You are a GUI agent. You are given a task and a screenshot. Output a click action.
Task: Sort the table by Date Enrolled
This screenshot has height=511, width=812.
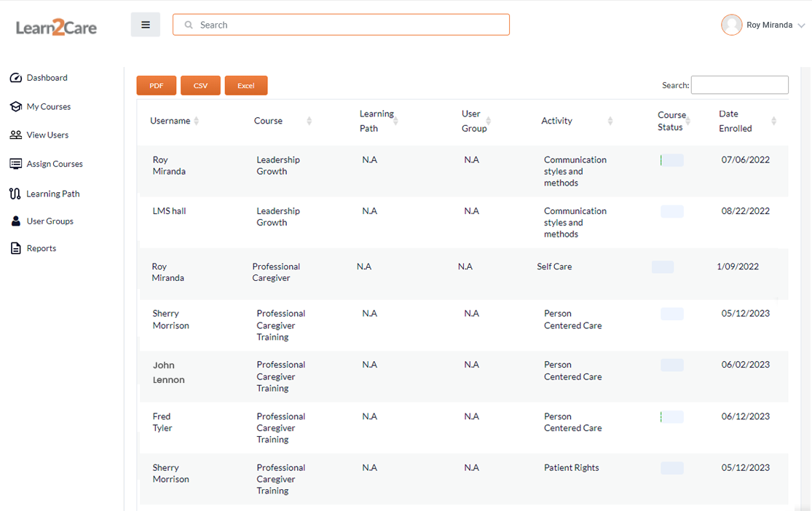[x=773, y=121]
